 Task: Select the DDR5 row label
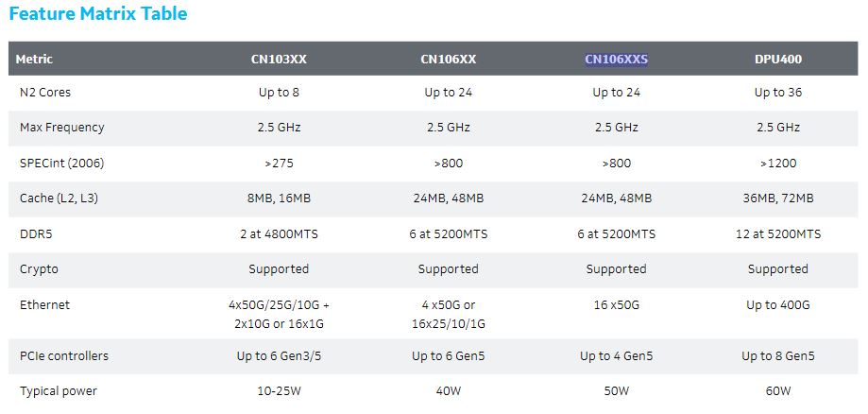36,233
